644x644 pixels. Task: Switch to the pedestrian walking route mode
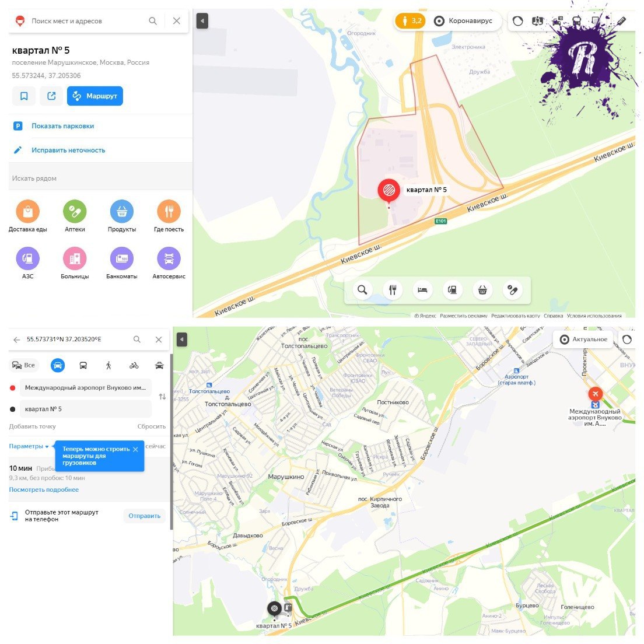coord(108,365)
